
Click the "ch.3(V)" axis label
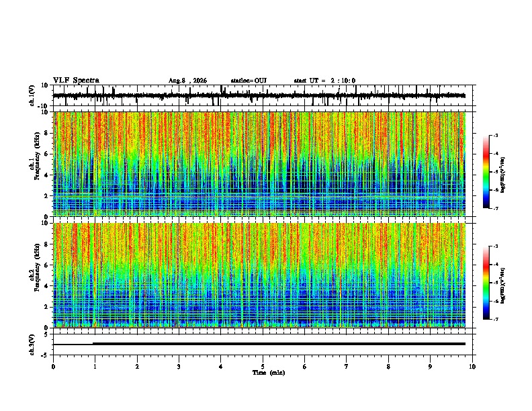point(32,345)
